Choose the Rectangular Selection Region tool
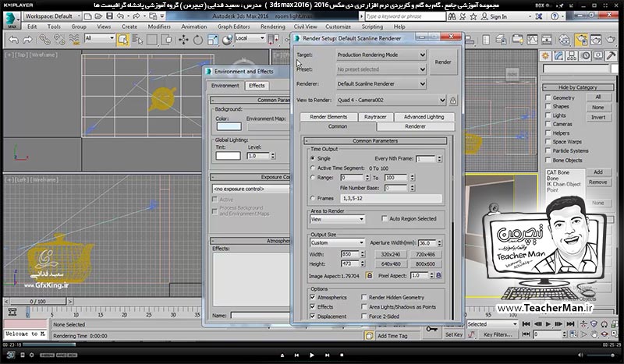The height and width of the screenshot is (364, 624). pos(152,40)
